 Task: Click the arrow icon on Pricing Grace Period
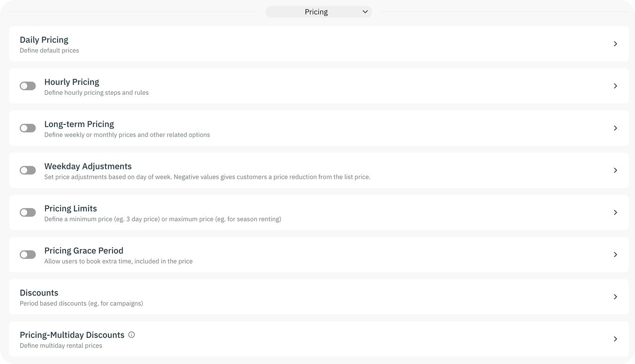coord(615,255)
